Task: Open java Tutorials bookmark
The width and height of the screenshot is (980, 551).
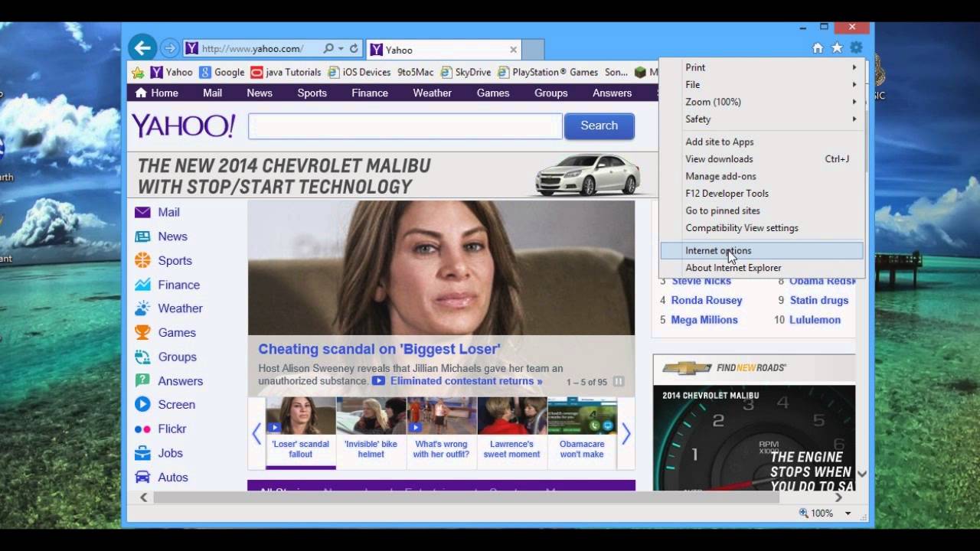Action: pyautogui.click(x=286, y=73)
